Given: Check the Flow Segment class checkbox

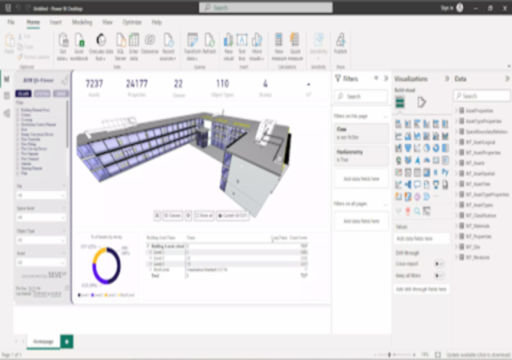Looking at the screenshot, I should click(18, 154).
